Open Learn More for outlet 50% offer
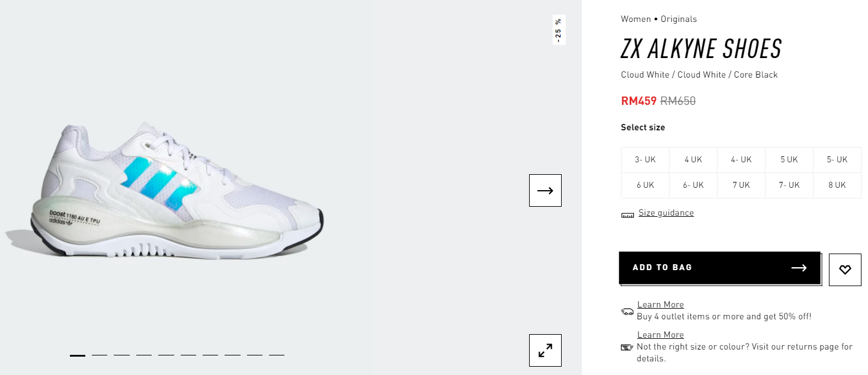 [661, 305]
